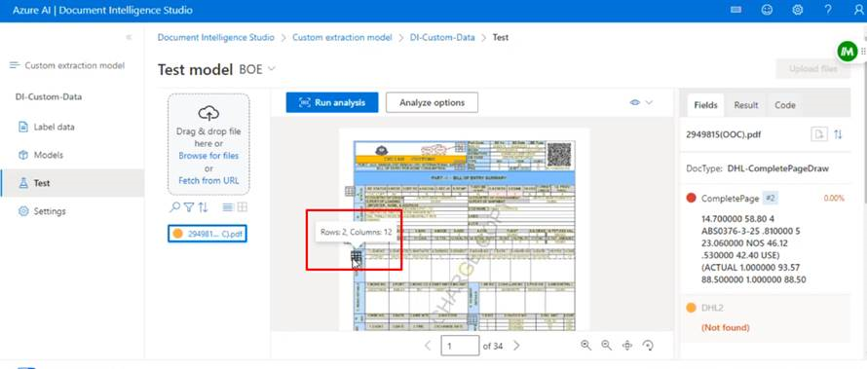
Task: Collapse the left sidebar
Action: click(x=129, y=38)
